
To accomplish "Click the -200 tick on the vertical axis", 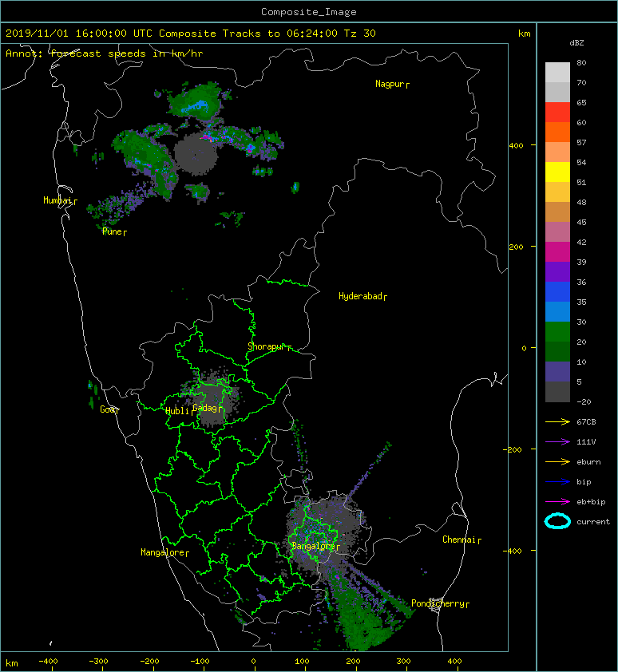I will point(513,449).
